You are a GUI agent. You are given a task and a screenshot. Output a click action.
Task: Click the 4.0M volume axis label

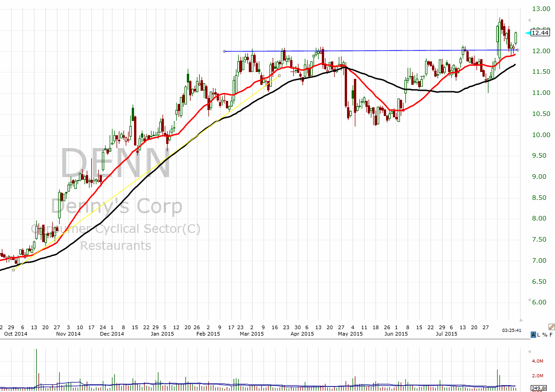coord(538,361)
